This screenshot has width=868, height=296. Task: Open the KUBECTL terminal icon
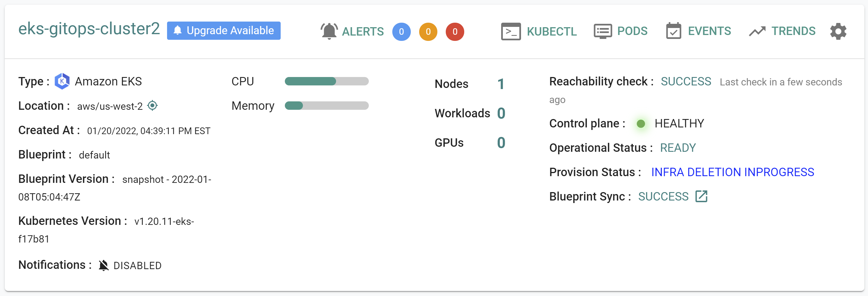(x=511, y=31)
